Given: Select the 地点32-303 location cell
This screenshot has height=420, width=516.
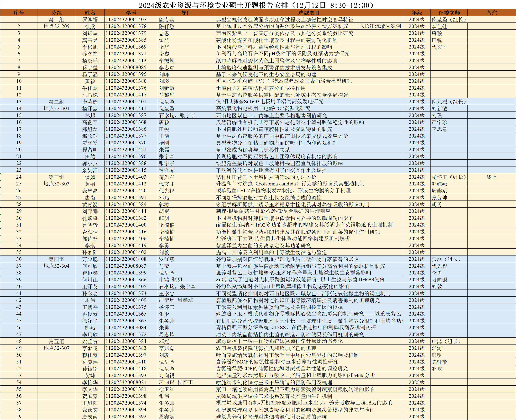Looking at the screenshot, I should [56, 184].
